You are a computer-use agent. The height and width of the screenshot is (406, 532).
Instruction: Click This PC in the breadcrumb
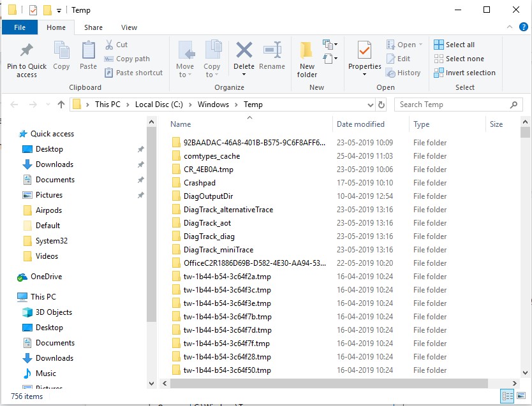(x=108, y=105)
